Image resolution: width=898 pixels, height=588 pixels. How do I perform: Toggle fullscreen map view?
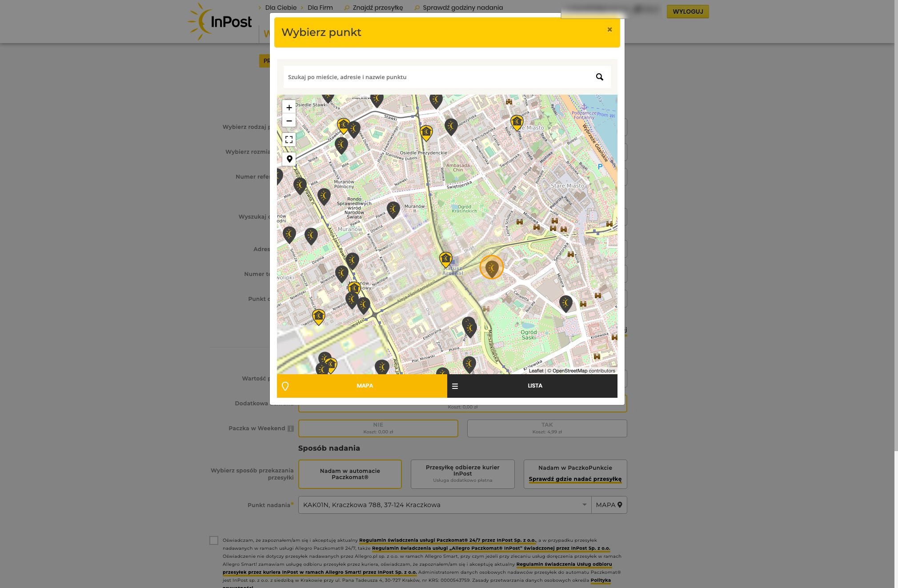(x=289, y=140)
